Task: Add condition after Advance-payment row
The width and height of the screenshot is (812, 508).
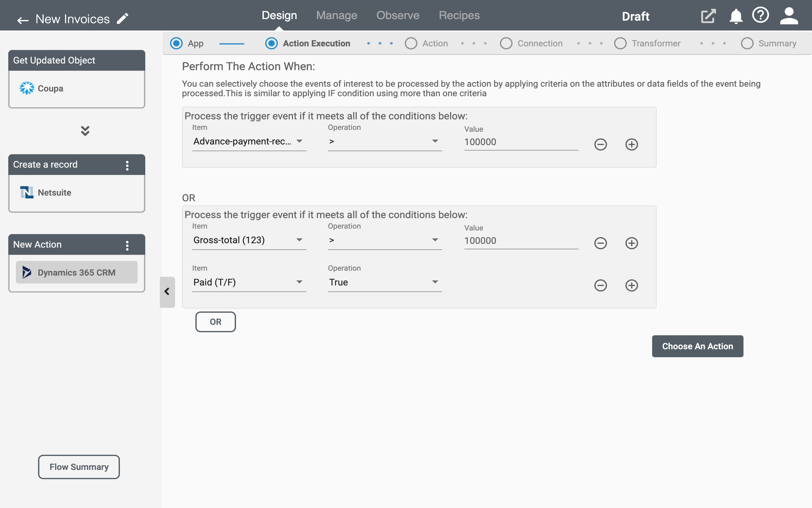Action: (x=632, y=144)
